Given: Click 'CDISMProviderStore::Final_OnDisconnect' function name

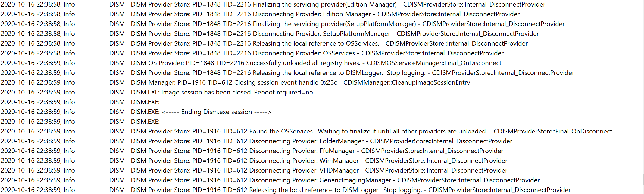Looking at the screenshot, I should 553,131.
